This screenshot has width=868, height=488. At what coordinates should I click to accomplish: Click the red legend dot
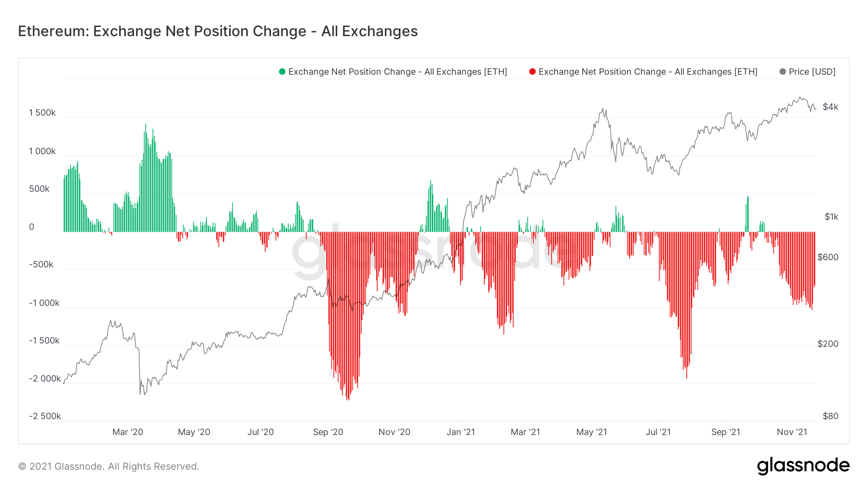click(x=532, y=72)
